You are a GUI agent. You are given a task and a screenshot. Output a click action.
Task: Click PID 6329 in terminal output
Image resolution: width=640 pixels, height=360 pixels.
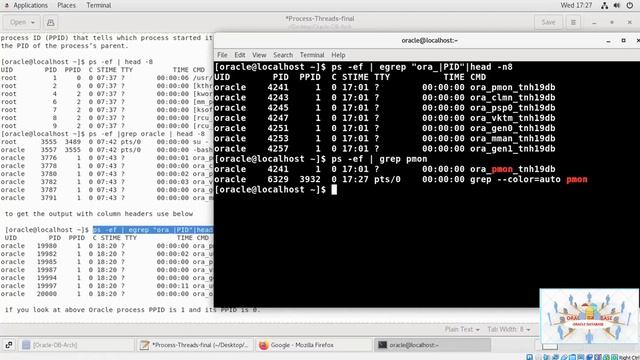coord(278,179)
